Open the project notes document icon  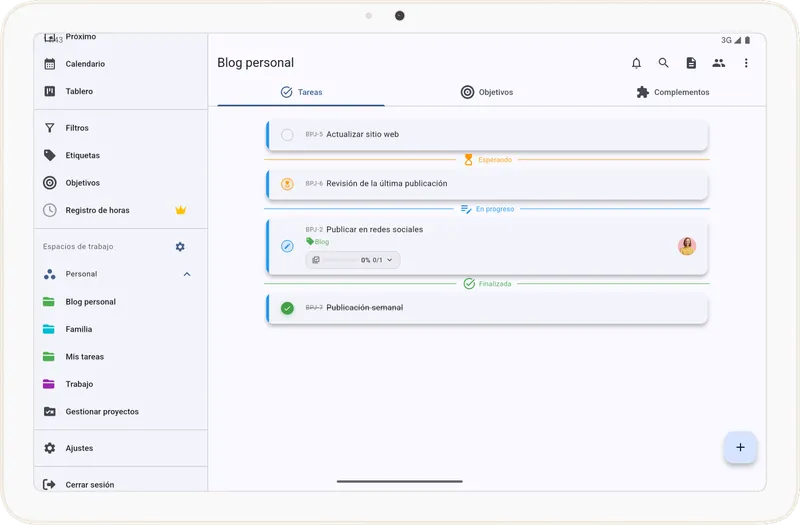[x=691, y=63]
